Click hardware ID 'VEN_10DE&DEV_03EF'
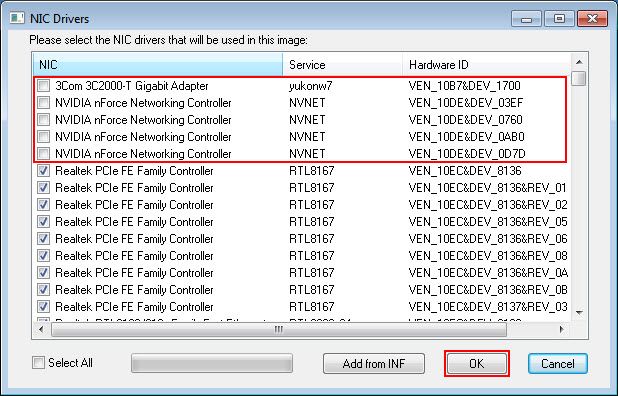Screen dimensions: 618x396 (x=466, y=103)
